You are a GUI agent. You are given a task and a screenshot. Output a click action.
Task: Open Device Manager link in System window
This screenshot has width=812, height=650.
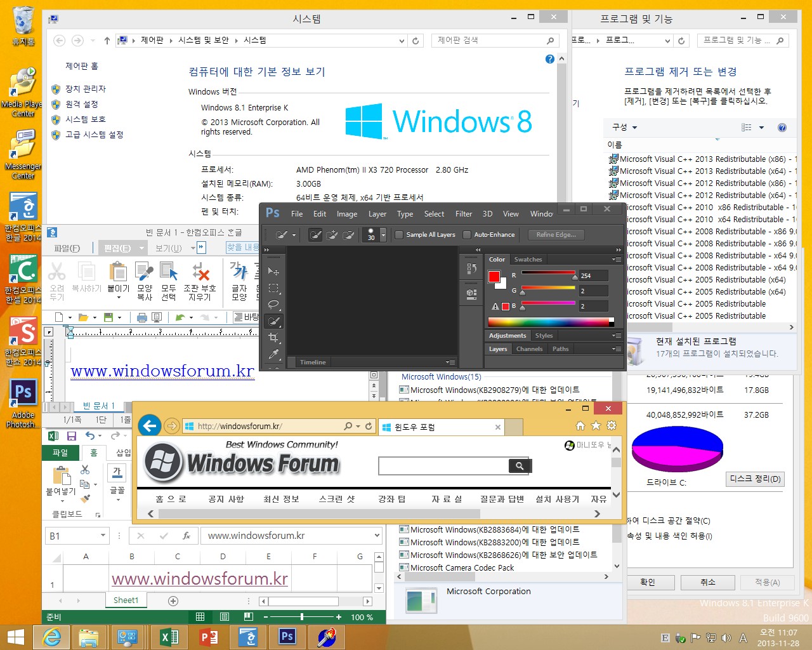tap(86, 89)
